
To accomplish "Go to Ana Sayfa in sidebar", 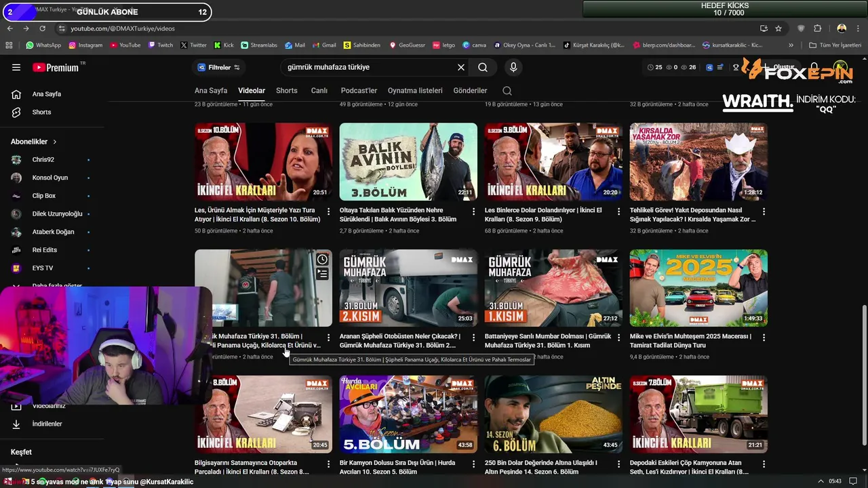I will [46, 94].
